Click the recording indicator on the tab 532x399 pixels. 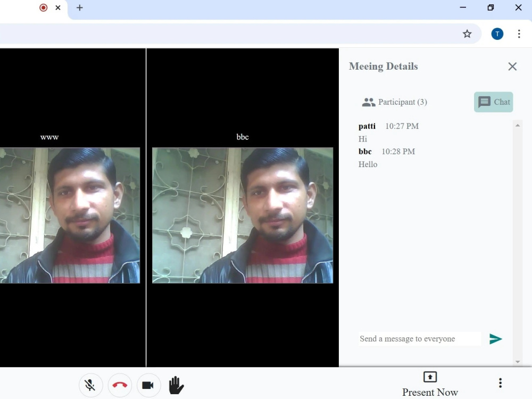(x=44, y=7)
